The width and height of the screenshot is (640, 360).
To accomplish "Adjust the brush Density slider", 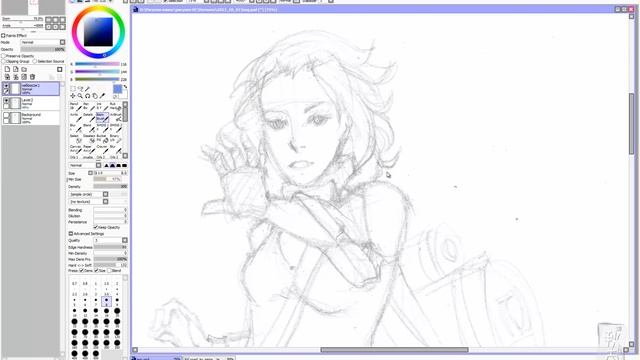I will click(x=111, y=187).
